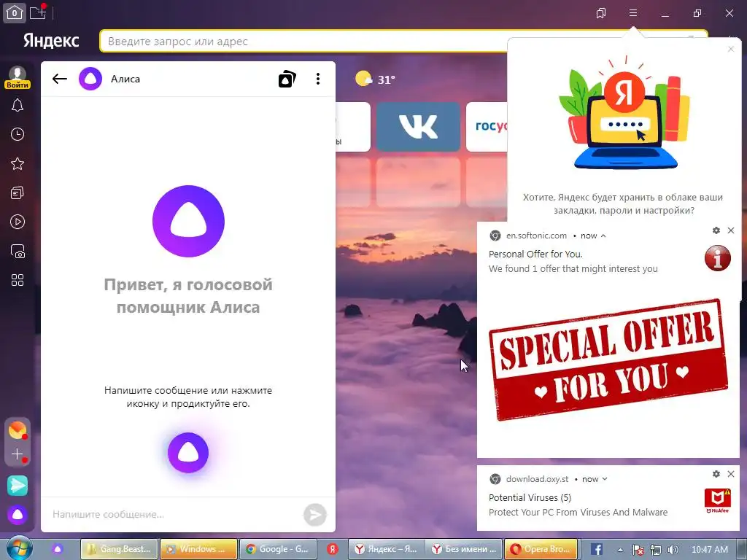Open the Госуслуги tile
This screenshot has height=560, width=747.
pos(487,127)
